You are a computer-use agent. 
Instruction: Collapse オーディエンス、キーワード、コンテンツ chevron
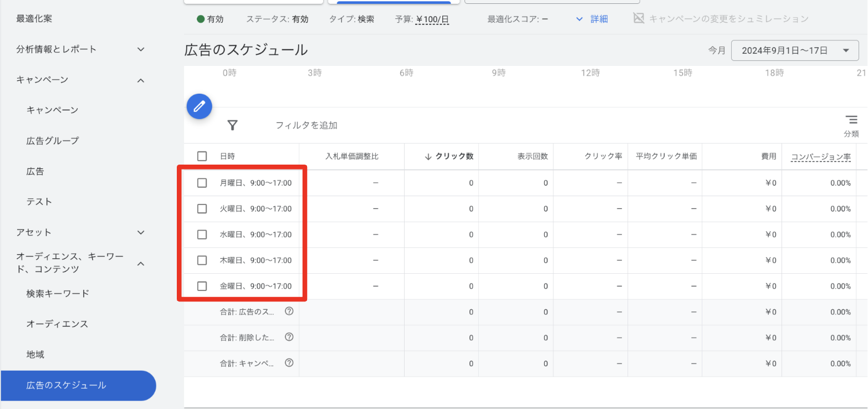tap(141, 263)
